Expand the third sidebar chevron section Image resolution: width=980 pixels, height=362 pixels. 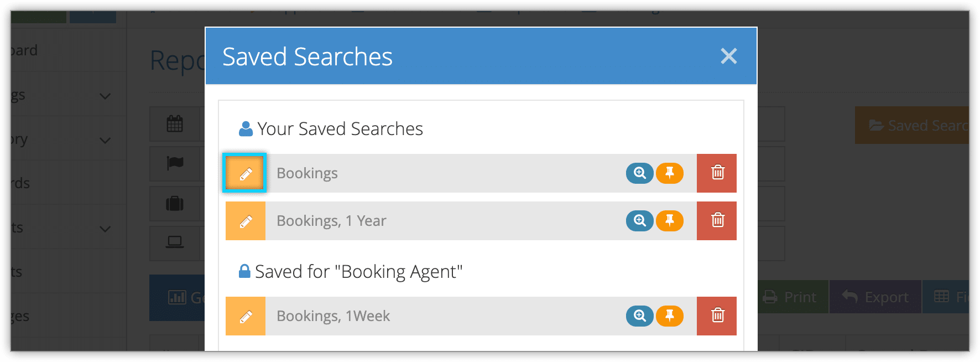point(105,229)
